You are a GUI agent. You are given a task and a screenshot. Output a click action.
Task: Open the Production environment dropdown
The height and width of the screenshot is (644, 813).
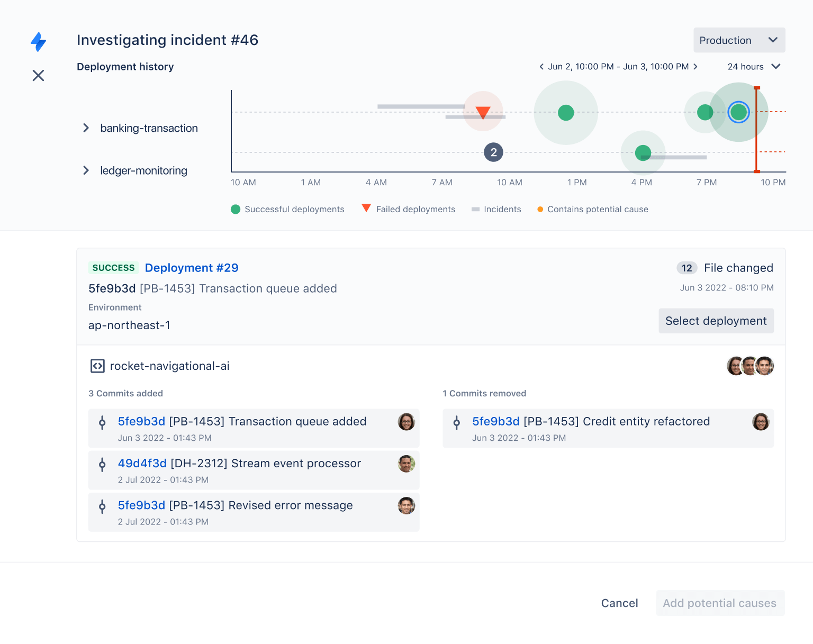(x=739, y=40)
